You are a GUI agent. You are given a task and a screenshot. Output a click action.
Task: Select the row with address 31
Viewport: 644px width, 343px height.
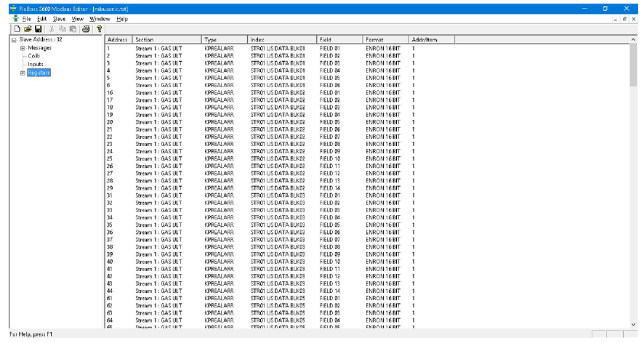(367, 195)
